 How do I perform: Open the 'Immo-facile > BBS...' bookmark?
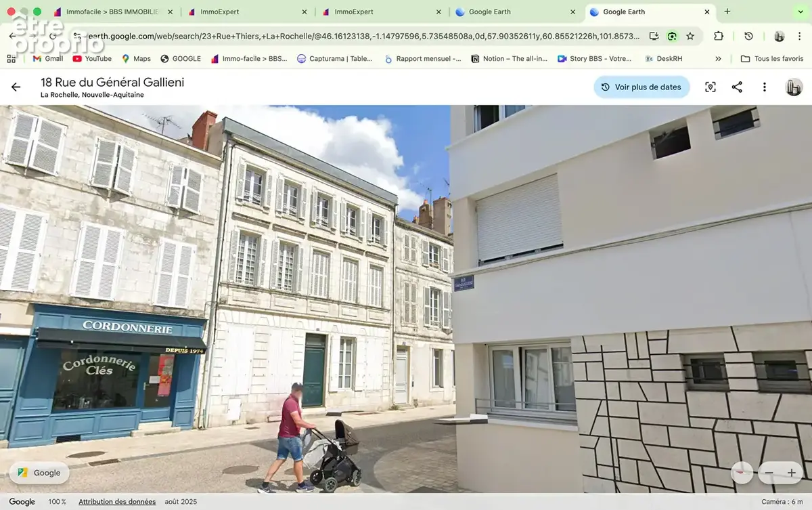249,59
